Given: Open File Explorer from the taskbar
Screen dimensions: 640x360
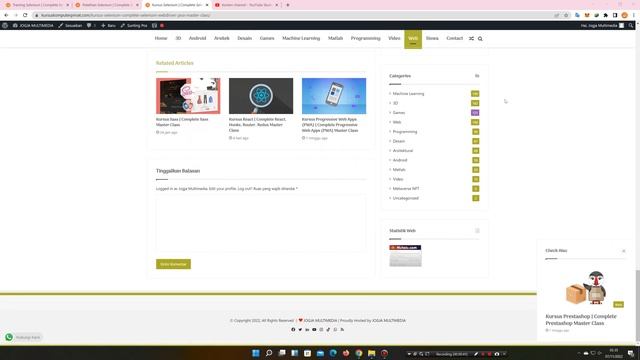Looking at the screenshot, I should point(371,353).
